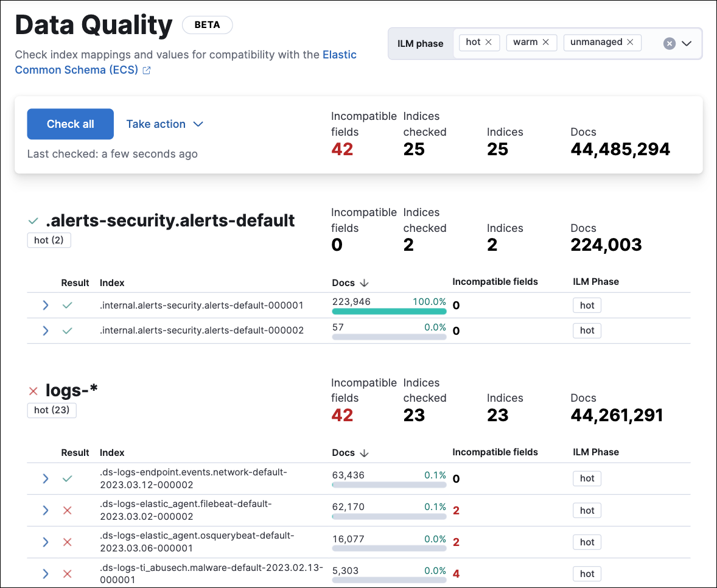Screen dimensions: 717x588
Task: Toggle the Docs column sort direction arrow
Action: tap(366, 282)
